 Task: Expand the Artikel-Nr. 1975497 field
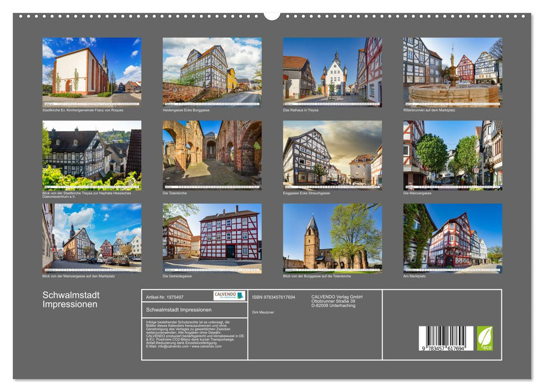164,297
